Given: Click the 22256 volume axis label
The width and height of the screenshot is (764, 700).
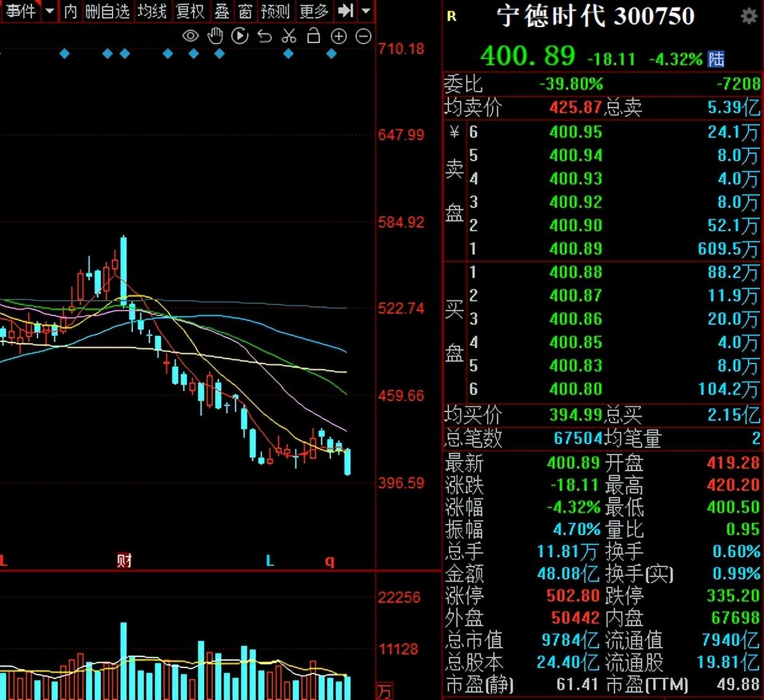Looking at the screenshot, I should [399, 597].
